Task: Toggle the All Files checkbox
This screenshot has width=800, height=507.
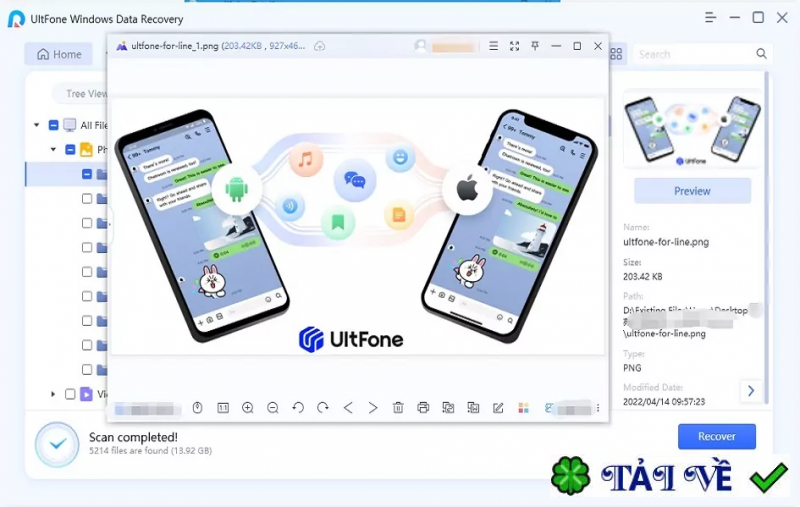Action: (54, 125)
